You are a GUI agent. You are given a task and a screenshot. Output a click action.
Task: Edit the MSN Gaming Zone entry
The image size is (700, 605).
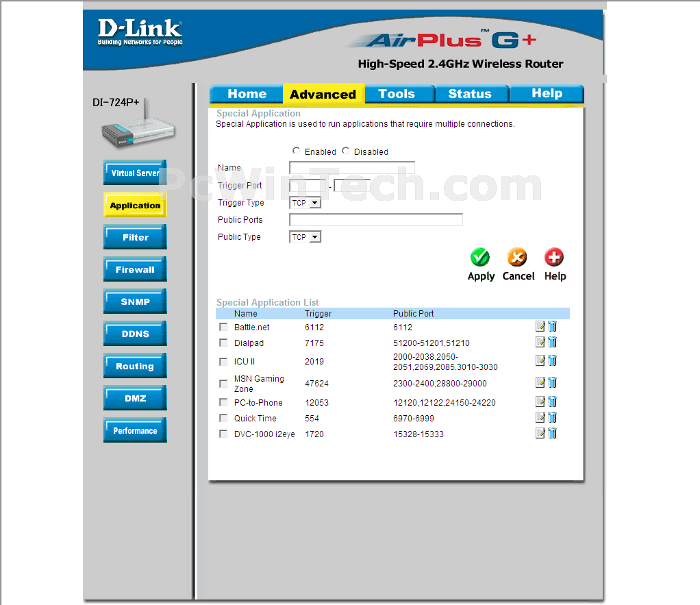coord(540,382)
